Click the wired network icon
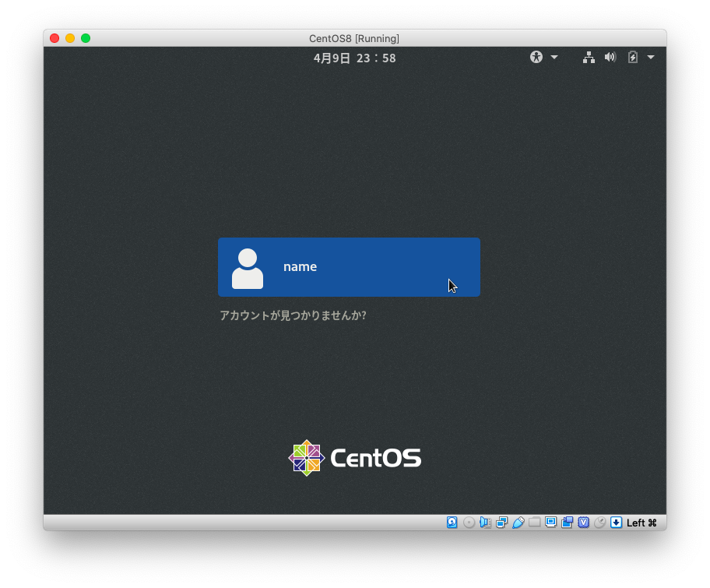Image resolution: width=710 pixels, height=588 pixels. point(589,57)
